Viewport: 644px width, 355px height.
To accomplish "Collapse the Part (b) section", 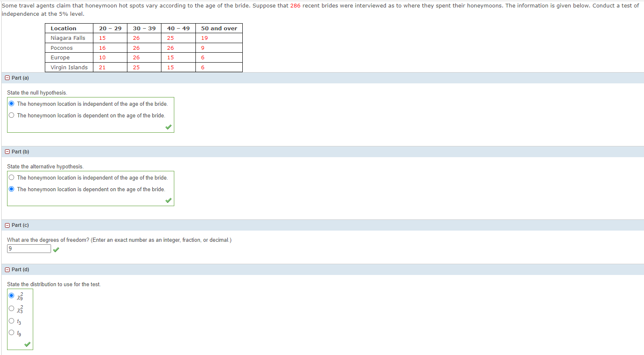I will (x=7, y=152).
